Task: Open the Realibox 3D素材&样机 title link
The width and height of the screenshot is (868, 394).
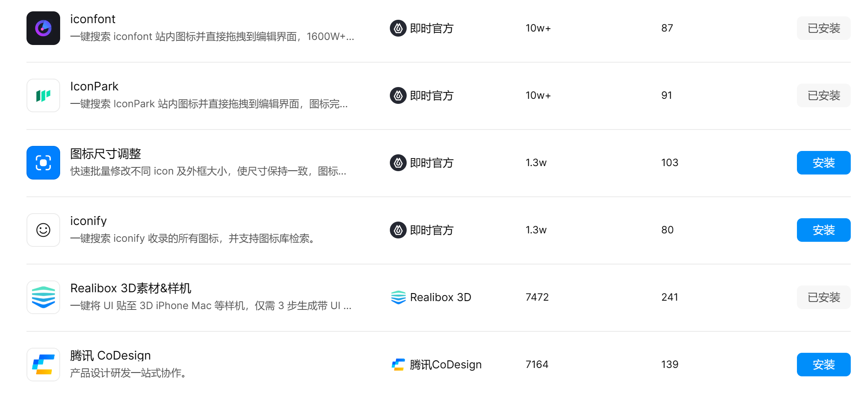Action: pyautogui.click(x=130, y=288)
